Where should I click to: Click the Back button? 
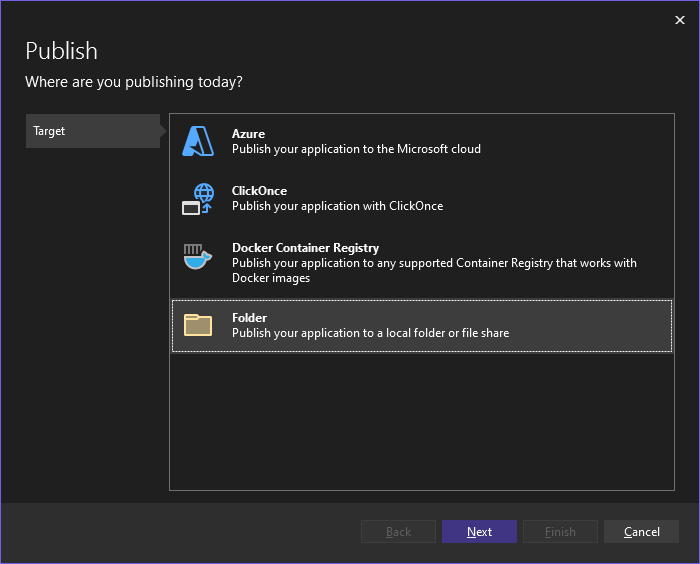(x=398, y=532)
